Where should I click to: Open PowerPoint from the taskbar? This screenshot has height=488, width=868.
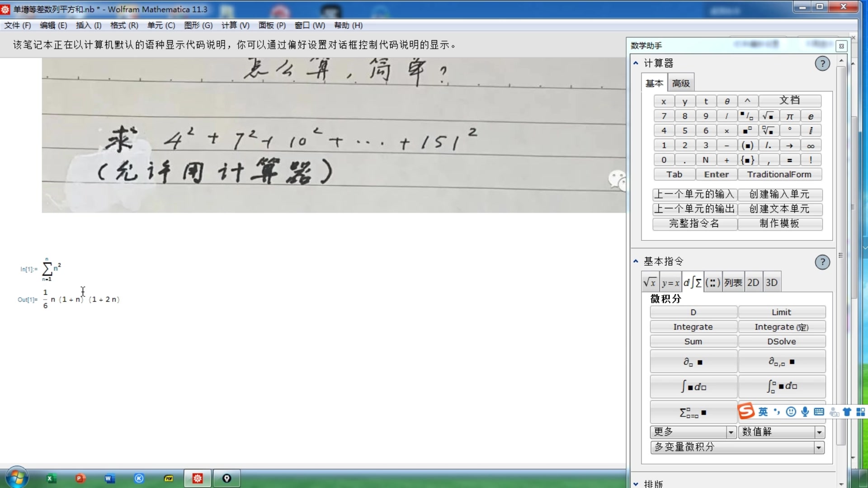pyautogui.click(x=80, y=479)
